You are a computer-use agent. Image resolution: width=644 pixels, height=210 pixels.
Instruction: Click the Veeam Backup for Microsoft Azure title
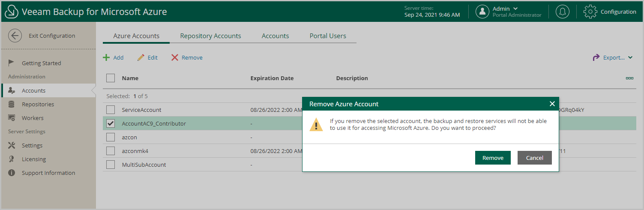94,12
